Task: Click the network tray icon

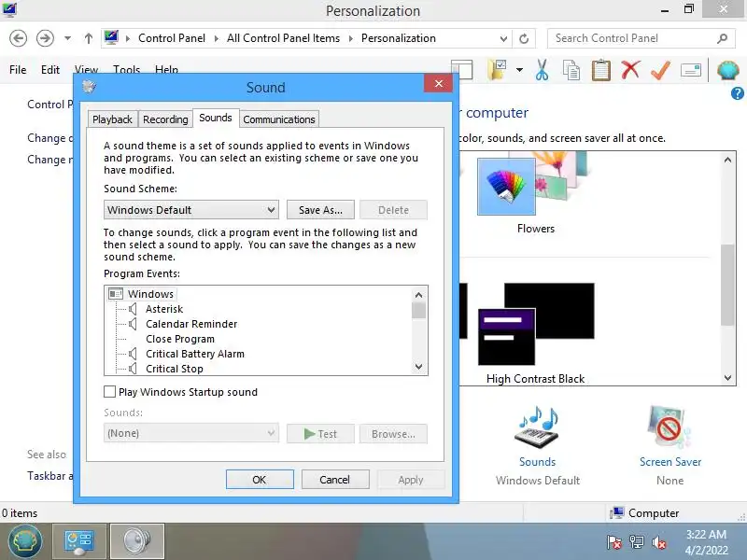Action: tap(637, 542)
